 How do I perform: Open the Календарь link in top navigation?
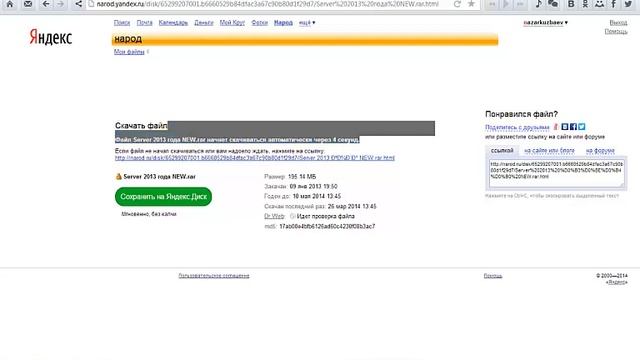(173, 23)
